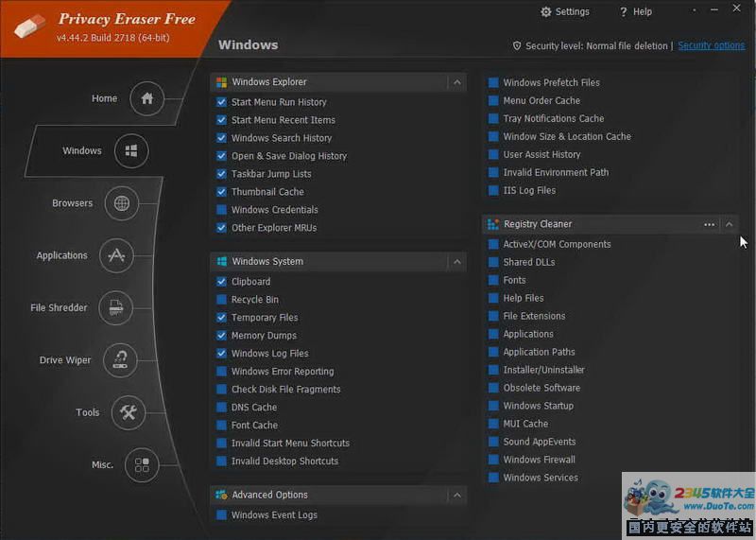Uncheck the Clipboard checkbox

[x=221, y=282]
